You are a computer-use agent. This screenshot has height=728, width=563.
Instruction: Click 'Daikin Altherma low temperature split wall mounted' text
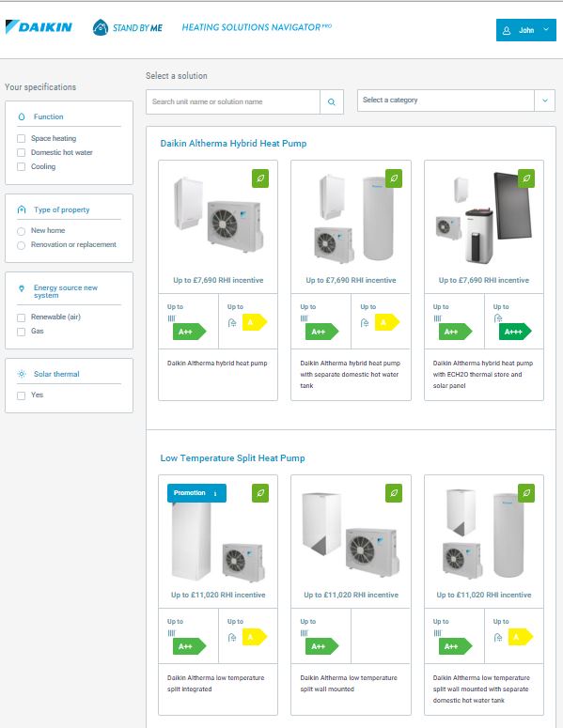pyautogui.click(x=349, y=684)
